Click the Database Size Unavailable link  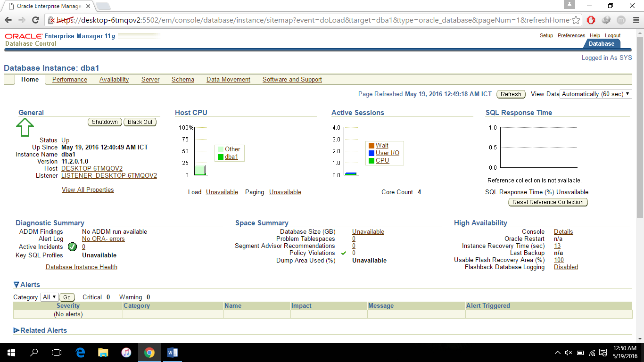point(368,232)
